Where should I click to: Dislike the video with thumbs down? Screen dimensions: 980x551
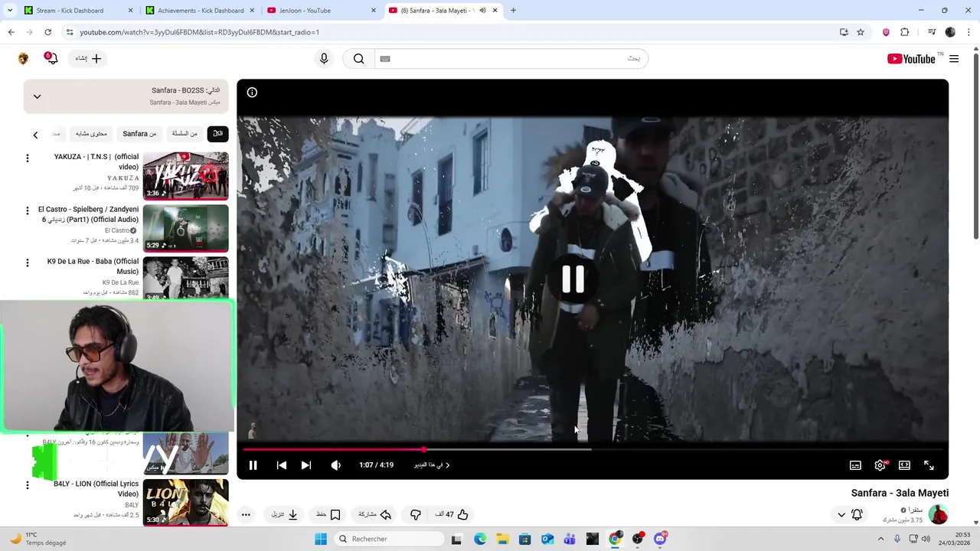click(416, 514)
